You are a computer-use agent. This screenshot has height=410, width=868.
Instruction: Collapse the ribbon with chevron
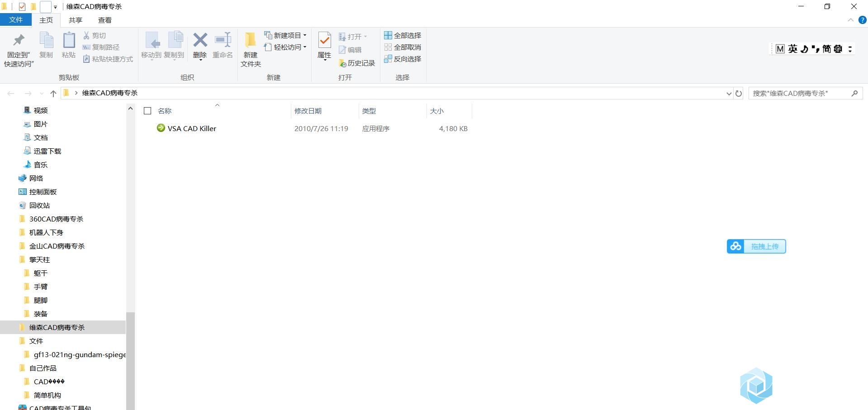click(x=850, y=20)
